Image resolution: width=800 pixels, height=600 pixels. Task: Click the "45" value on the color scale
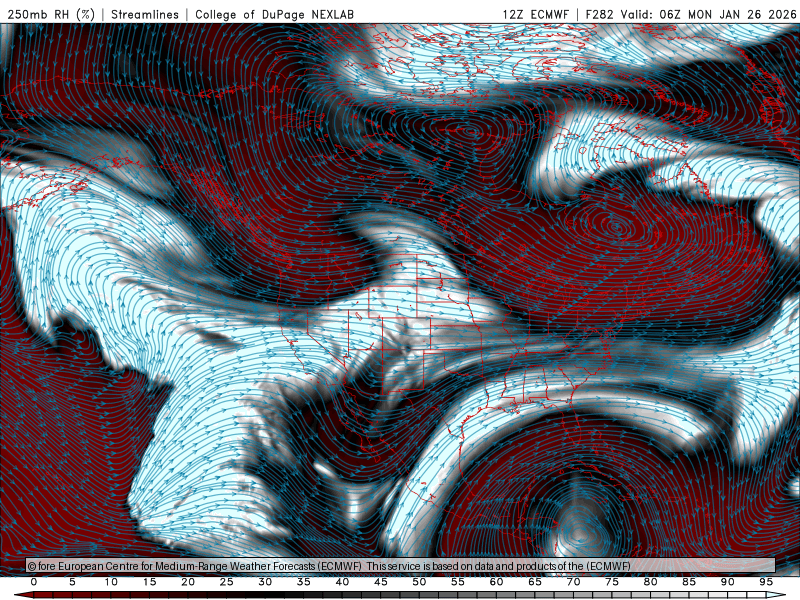381,582
